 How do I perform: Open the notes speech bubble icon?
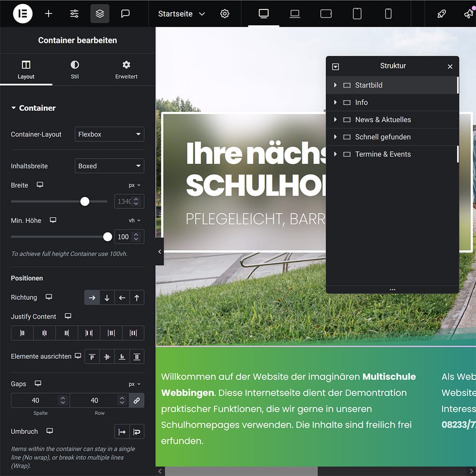click(x=126, y=14)
